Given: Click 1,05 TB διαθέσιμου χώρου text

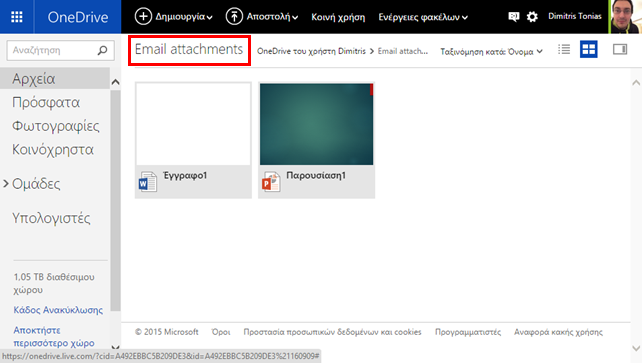Looking at the screenshot, I should pyautogui.click(x=54, y=283).
